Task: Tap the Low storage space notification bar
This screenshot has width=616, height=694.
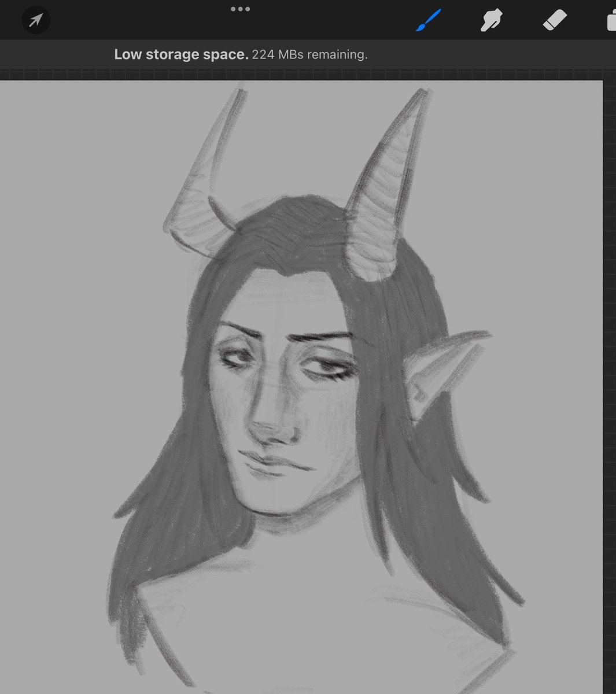Action: click(x=242, y=54)
